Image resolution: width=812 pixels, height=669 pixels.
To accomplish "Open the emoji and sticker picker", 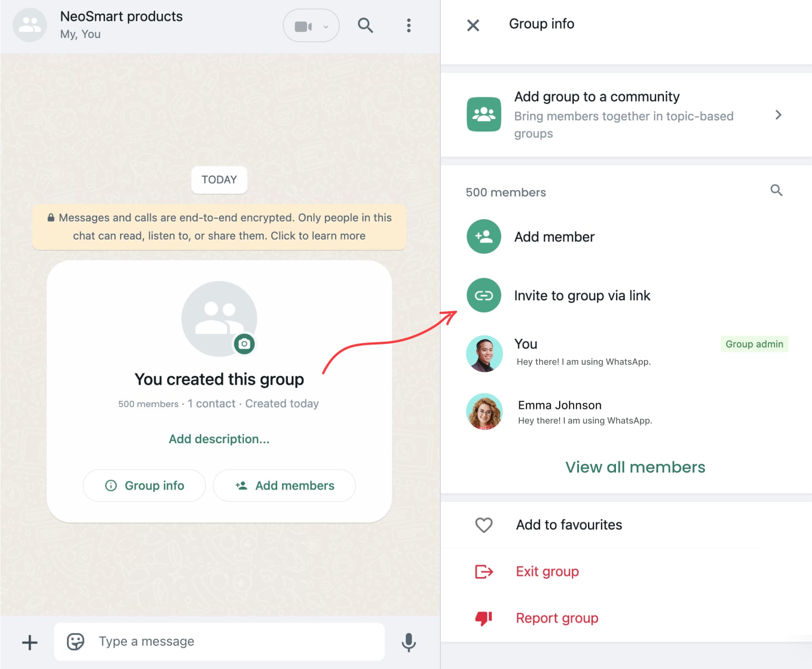I will click(75, 641).
